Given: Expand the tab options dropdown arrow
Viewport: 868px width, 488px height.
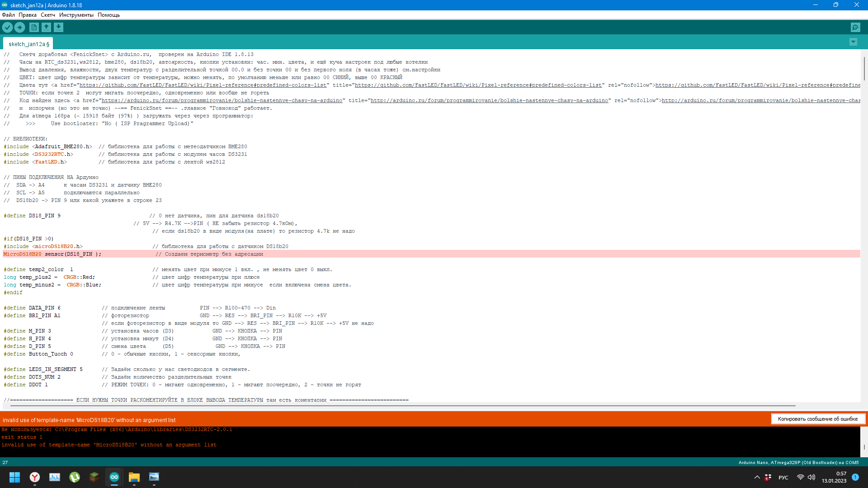Looking at the screenshot, I should click(853, 42).
